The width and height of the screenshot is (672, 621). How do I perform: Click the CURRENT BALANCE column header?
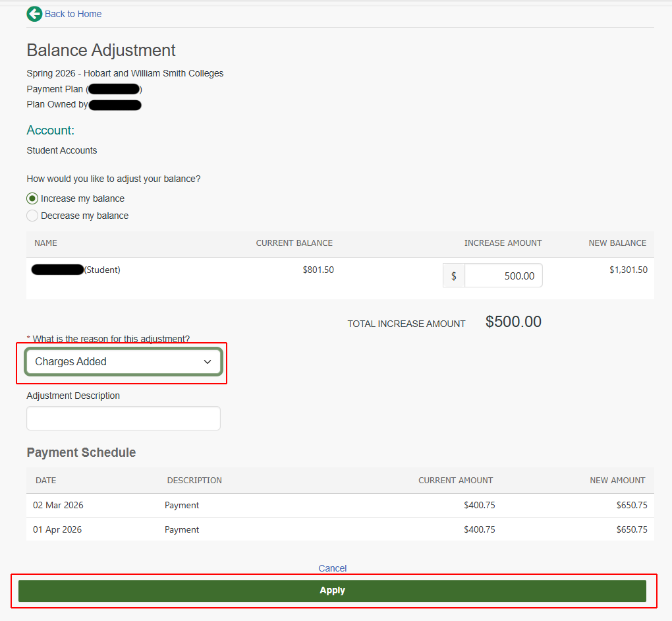tap(294, 243)
